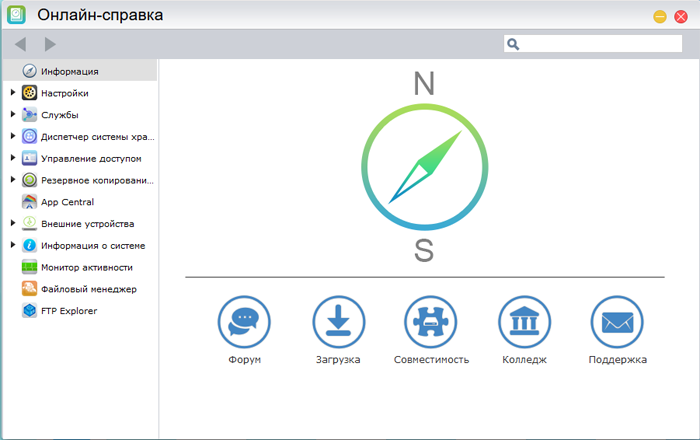The height and width of the screenshot is (440, 700).
Task: Click the Колледж building icon
Action: tap(524, 322)
